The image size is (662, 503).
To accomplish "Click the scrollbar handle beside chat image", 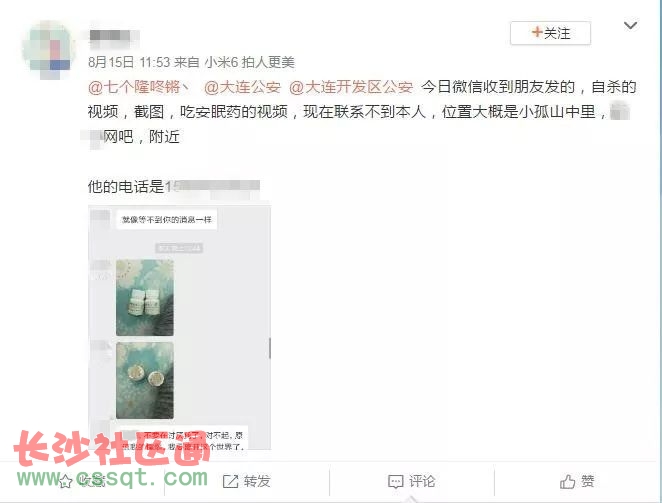I will 270,348.
